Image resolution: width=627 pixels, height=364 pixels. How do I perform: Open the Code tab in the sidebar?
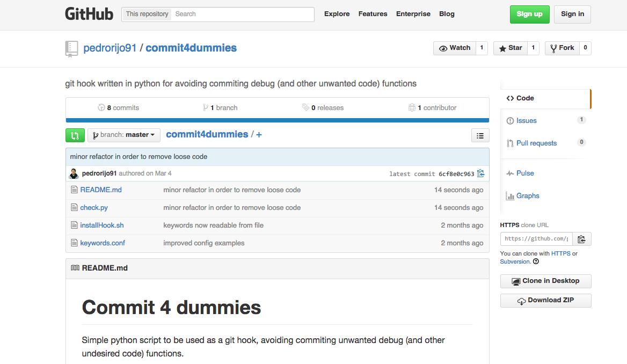[545, 98]
